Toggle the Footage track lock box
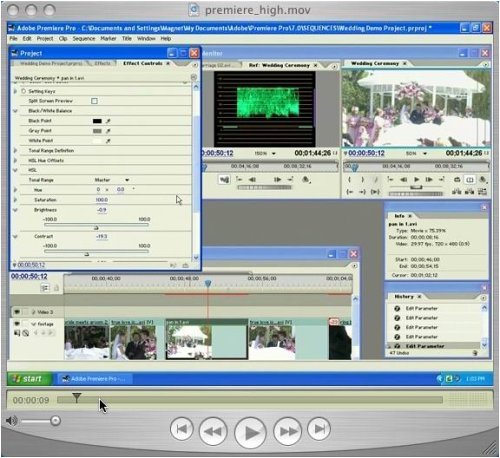The image size is (500, 458). 25,324
